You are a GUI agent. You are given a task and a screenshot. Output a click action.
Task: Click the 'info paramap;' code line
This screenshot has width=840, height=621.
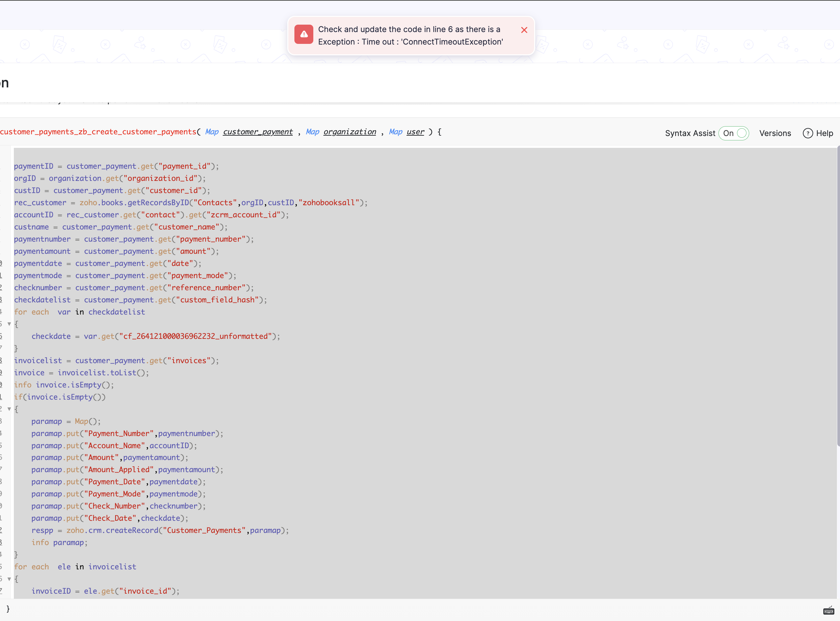coord(59,542)
